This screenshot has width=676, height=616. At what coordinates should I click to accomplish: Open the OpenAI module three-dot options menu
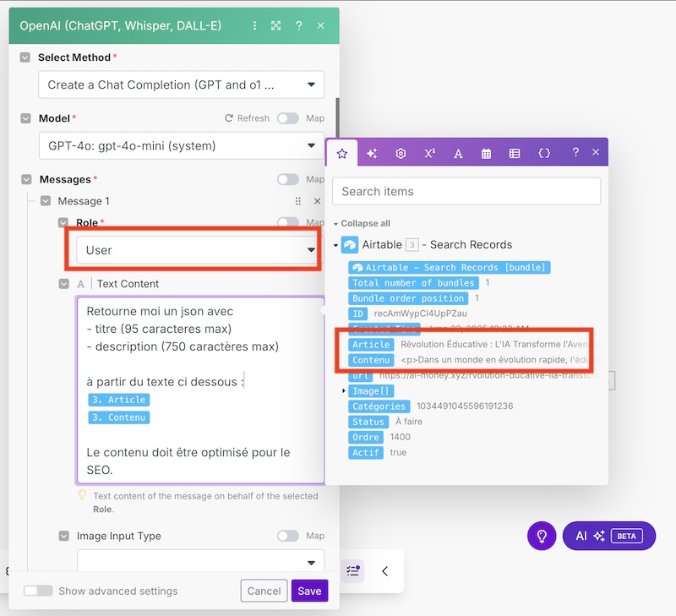[255, 26]
